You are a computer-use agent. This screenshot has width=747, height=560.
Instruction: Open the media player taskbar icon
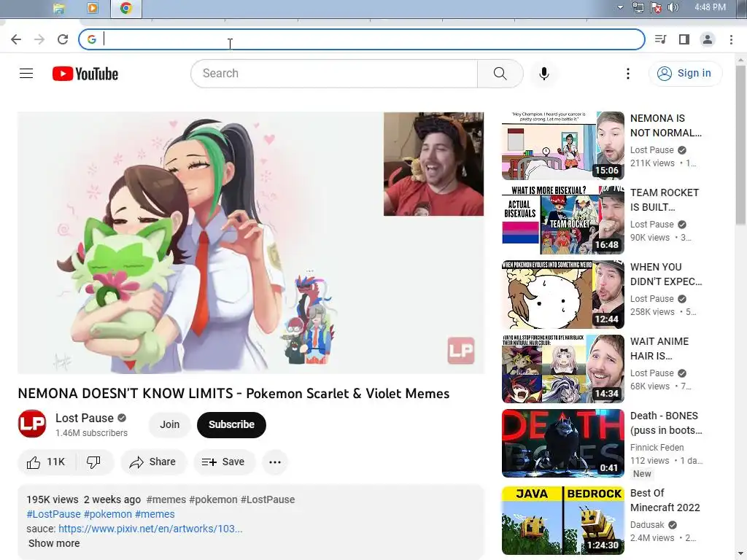93,8
